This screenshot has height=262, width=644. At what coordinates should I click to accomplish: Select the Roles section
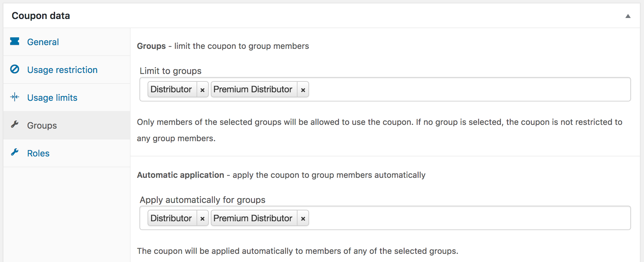pyautogui.click(x=38, y=153)
